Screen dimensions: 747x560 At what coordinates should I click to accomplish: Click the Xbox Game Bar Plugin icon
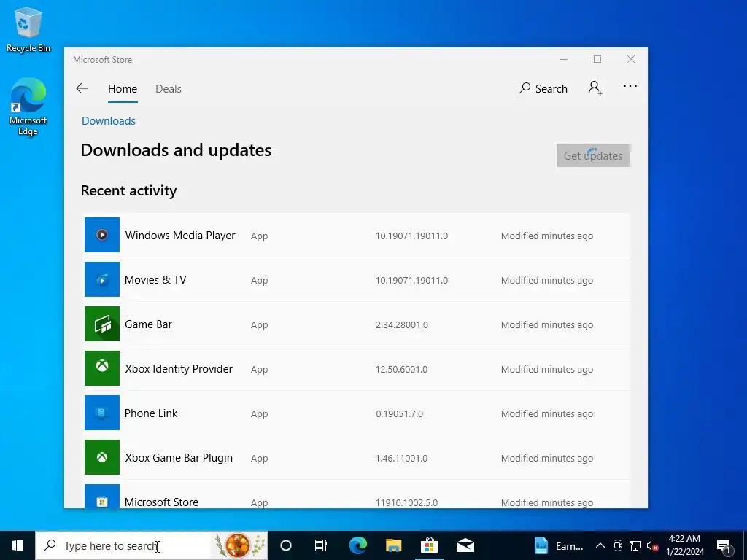point(102,457)
